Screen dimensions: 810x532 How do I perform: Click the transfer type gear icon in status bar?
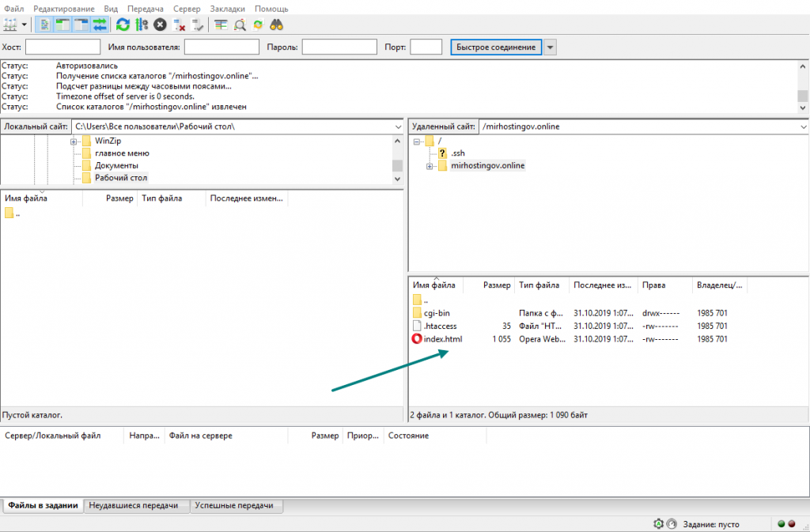click(658, 524)
